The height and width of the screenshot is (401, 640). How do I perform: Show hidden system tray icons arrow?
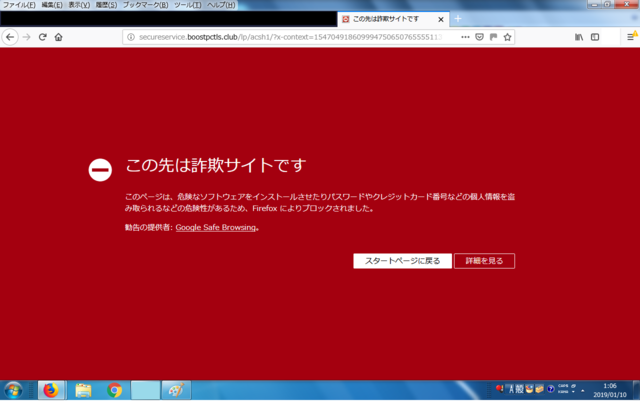coord(582,391)
